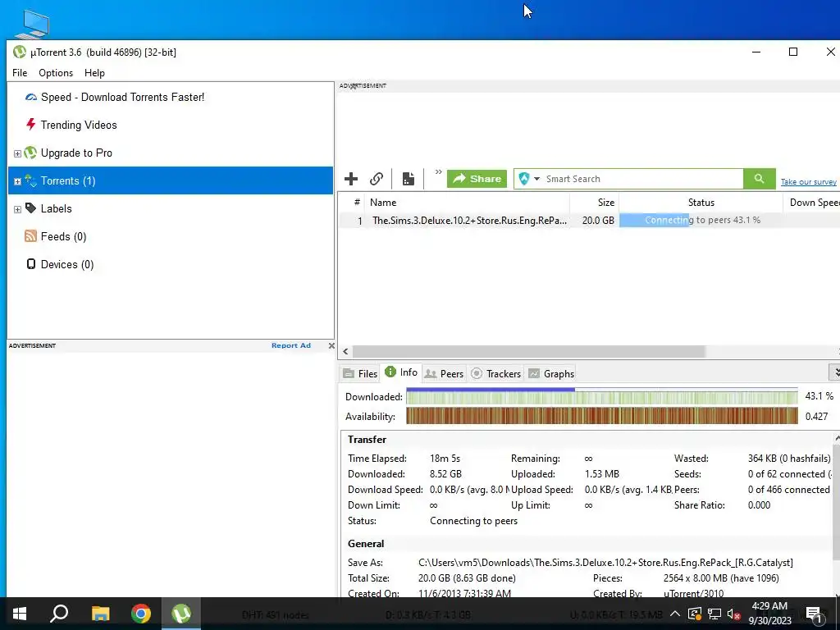Open the Take our survey link
This screenshot has height=630, width=840.
pyautogui.click(x=808, y=182)
